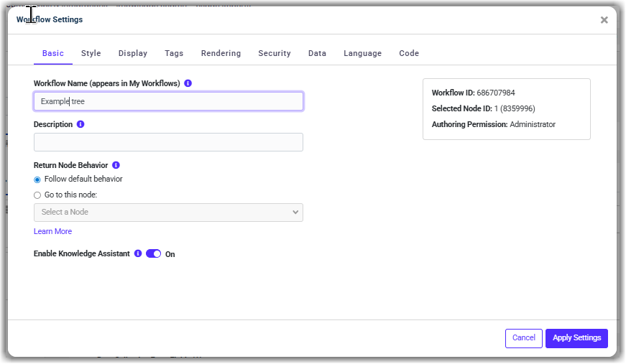This screenshot has width=626, height=364.
Task: Open the Display tab
Action: click(133, 53)
